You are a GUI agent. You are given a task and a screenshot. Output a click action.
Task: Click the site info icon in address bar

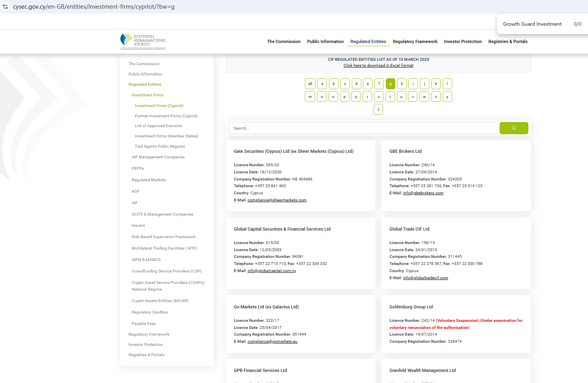tap(5, 7)
